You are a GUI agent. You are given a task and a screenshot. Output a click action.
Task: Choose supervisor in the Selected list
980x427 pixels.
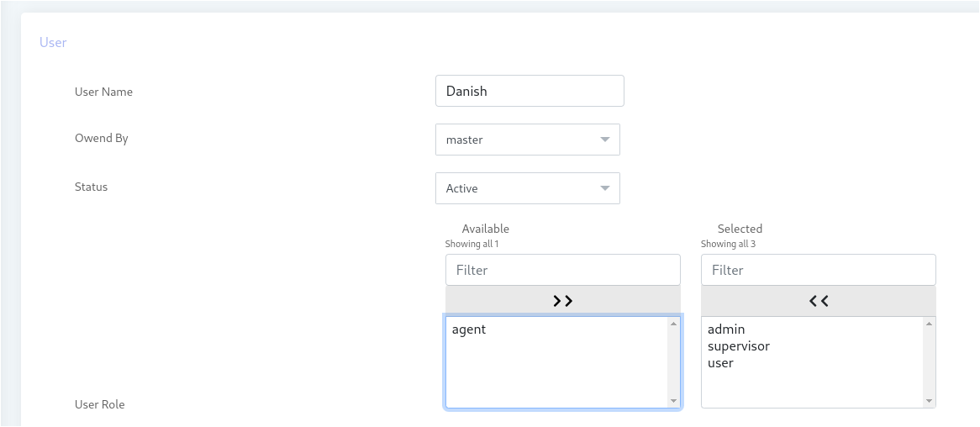pyautogui.click(x=738, y=346)
